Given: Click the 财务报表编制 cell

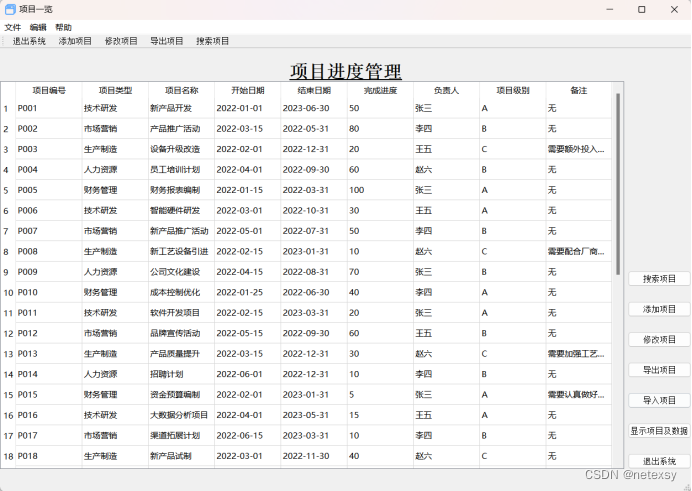Looking at the screenshot, I should click(181, 190).
